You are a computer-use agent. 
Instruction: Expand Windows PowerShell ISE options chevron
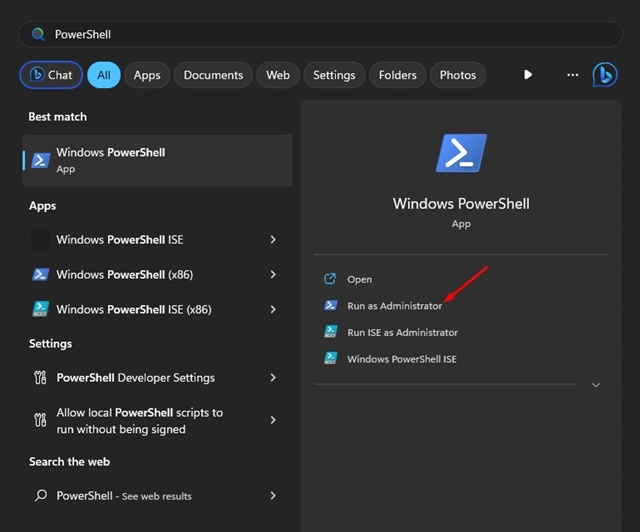pos(273,240)
